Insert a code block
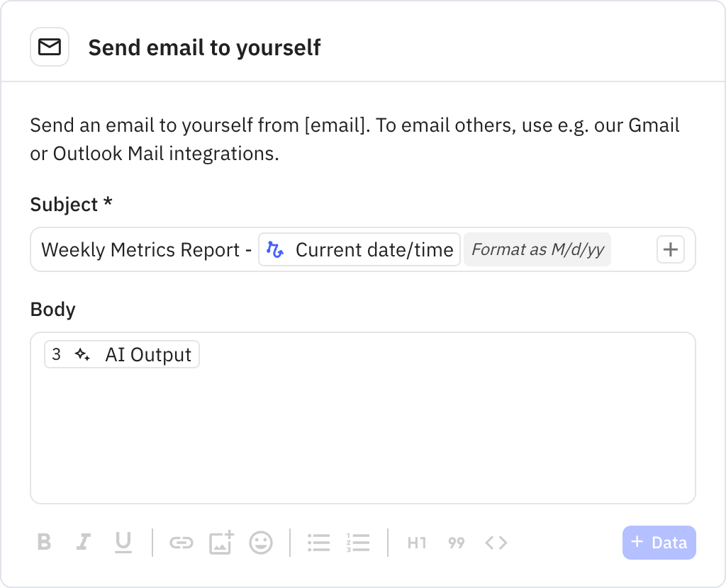Image resolution: width=726 pixels, height=588 pixels. coord(496,543)
